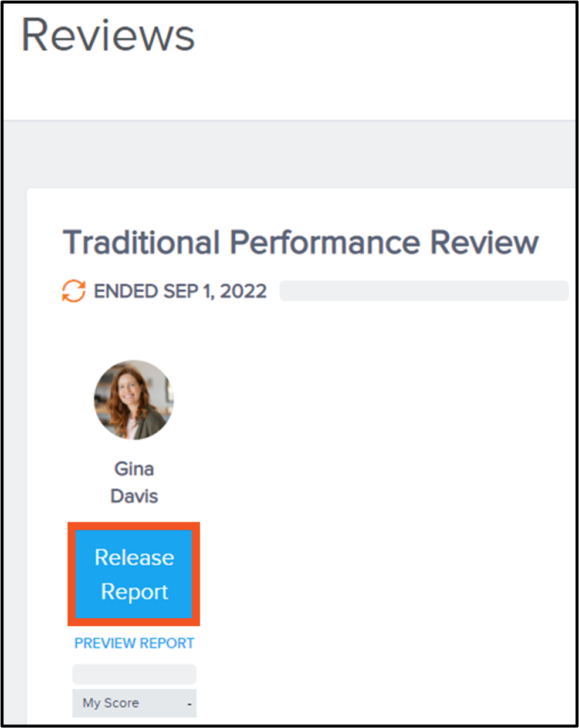Select the Reviews title at the top

click(x=109, y=35)
